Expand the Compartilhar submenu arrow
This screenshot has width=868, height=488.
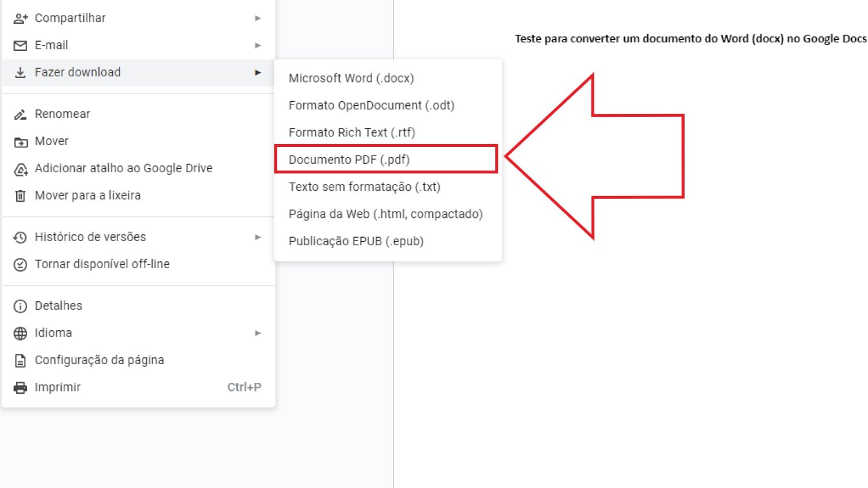[x=258, y=19]
